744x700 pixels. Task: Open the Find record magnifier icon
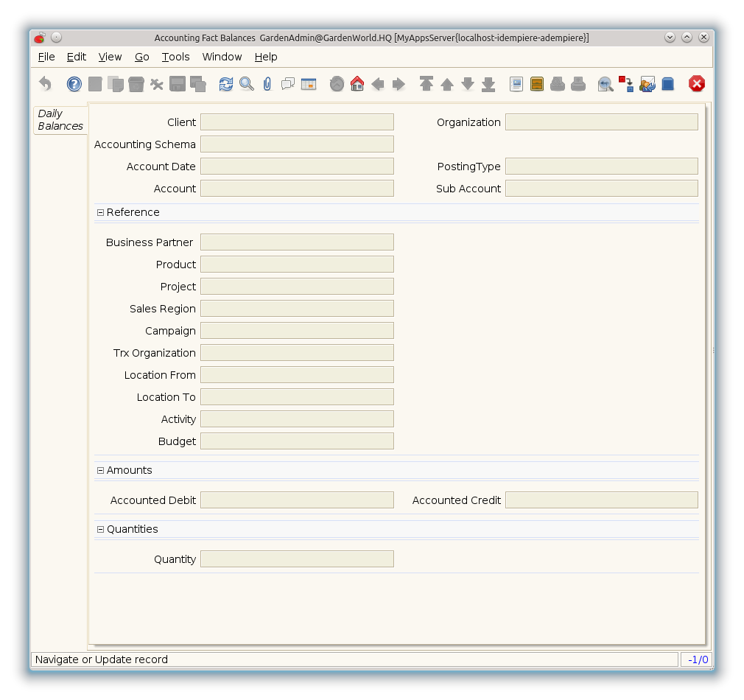click(247, 84)
